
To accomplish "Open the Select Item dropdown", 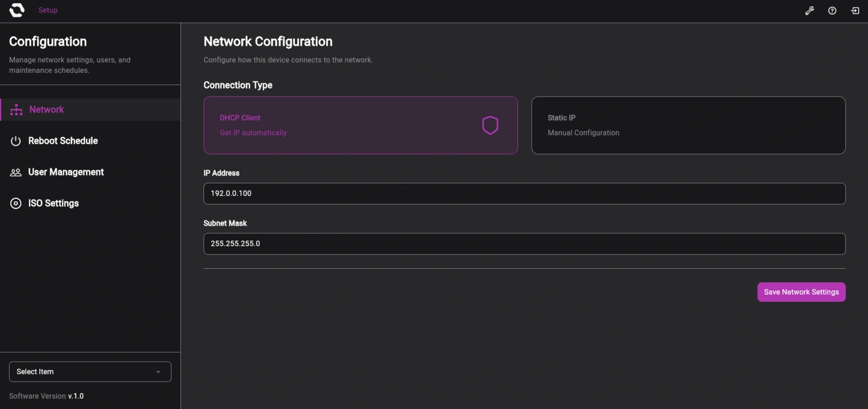I will tap(90, 371).
